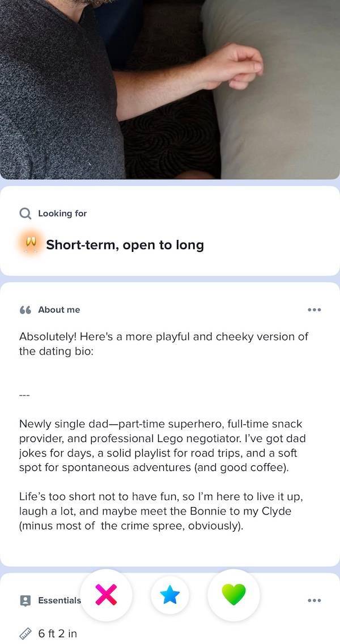Like the profile with the green heart icon
340x644 pixels.
coord(234,595)
